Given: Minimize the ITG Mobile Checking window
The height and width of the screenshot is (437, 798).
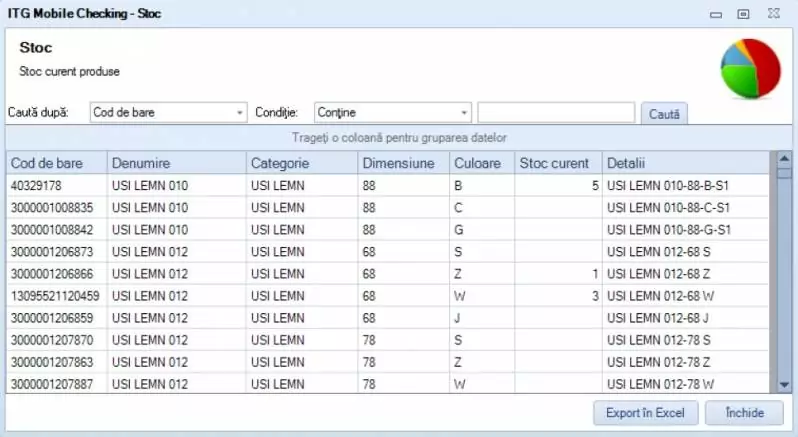Looking at the screenshot, I should (716, 14).
